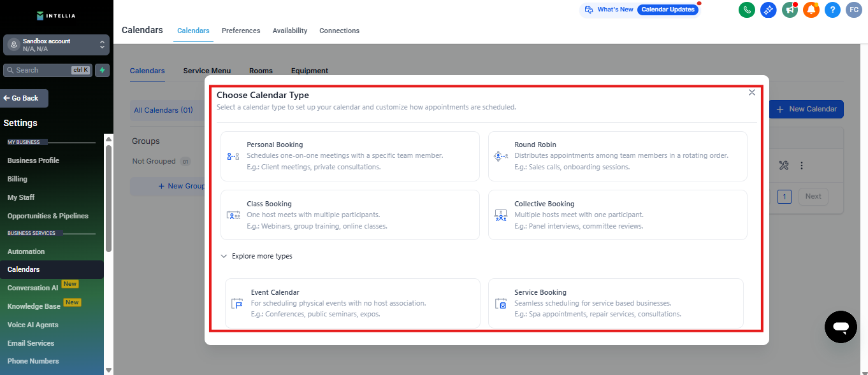Click the Go Back button
Image resolution: width=868 pixels, height=375 pixels.
pyautogui.click(x=24, y=98)
